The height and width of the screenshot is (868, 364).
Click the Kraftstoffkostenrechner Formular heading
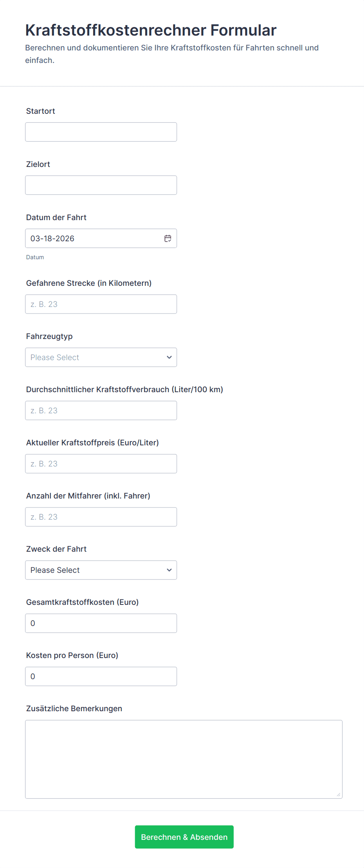click(x=151, y=30)
